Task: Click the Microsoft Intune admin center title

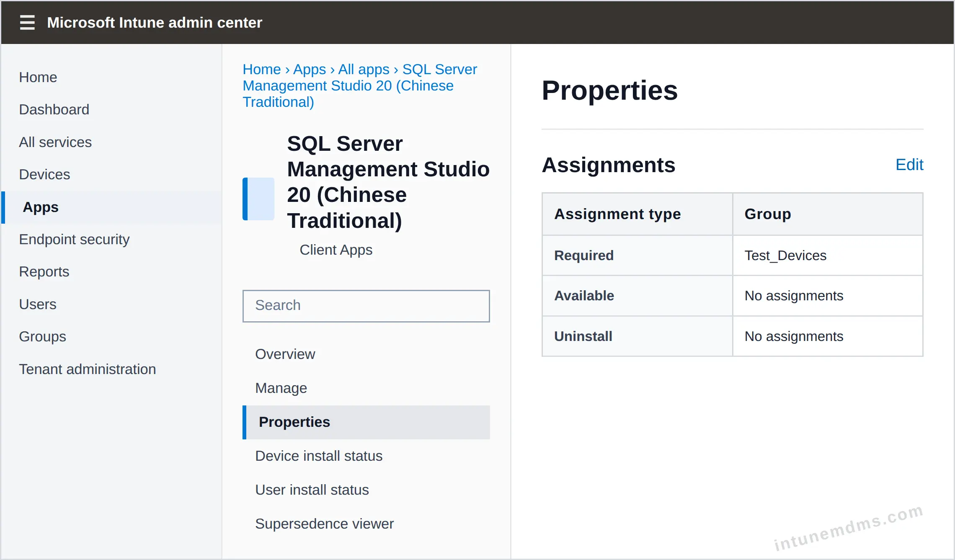Action: tap(155, 22)
